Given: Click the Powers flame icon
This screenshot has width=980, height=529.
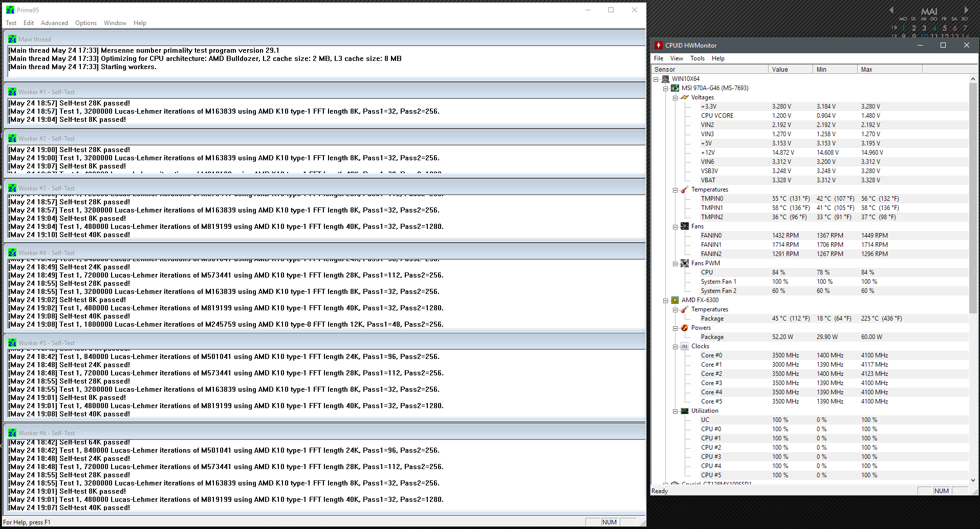Looking at the screenshot, I should 685,328.
